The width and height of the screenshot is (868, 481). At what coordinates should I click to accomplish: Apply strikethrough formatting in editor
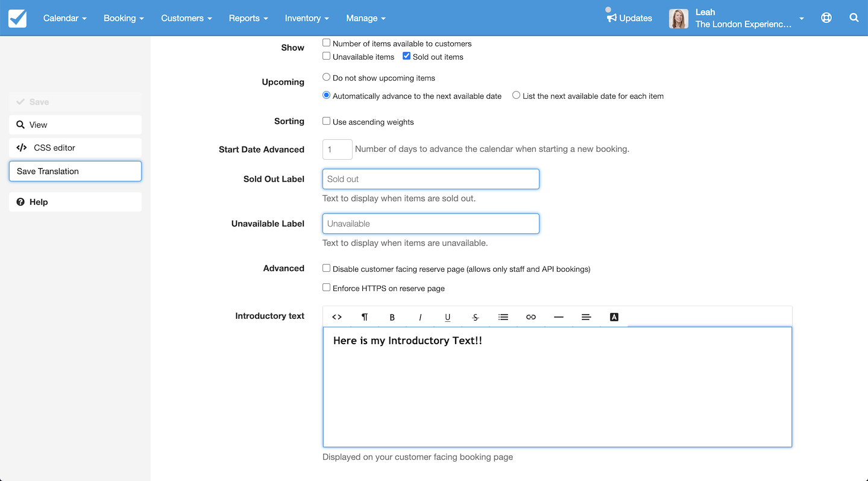tap(476, 317)
